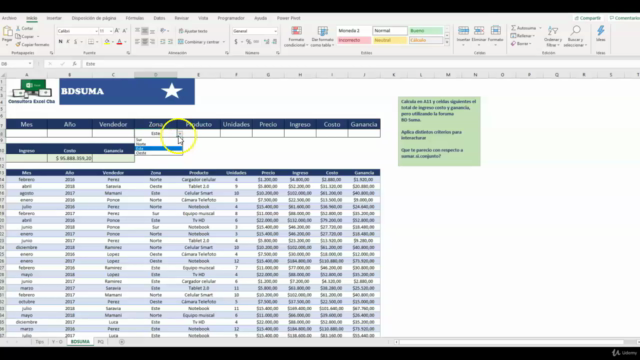Screen dimensions: 640x360
Task: Open the Fuente dialog launcher
Action: 128,53
